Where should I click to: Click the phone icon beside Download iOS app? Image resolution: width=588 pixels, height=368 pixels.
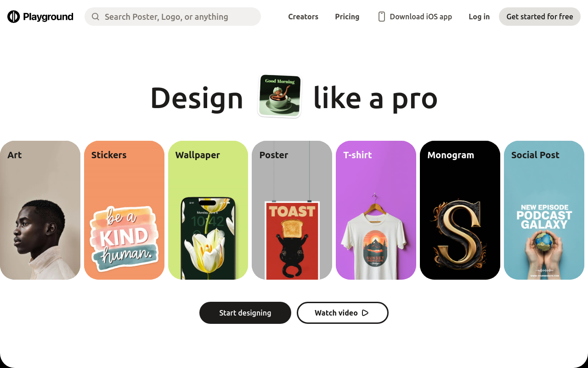pyautogui.click(x=381, y=17)
